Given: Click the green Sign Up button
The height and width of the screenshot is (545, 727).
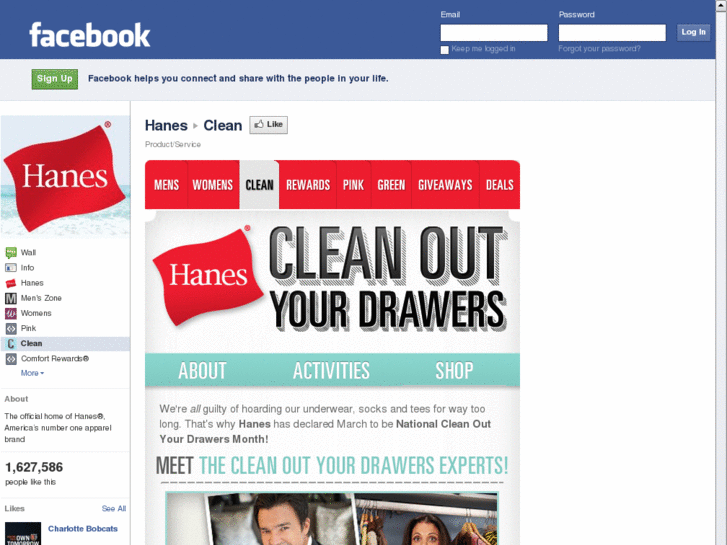Looking at the screenshot, I should [x=55, y=79].
